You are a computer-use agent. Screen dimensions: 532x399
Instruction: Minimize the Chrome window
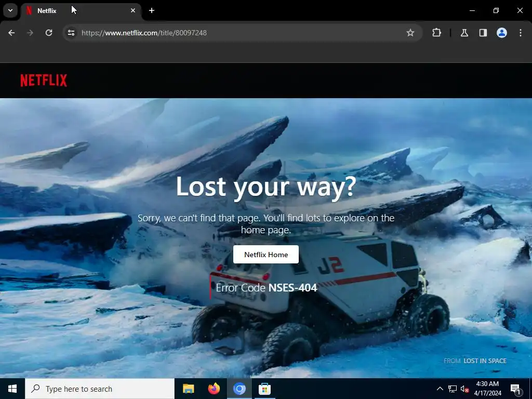coord(472,10)
